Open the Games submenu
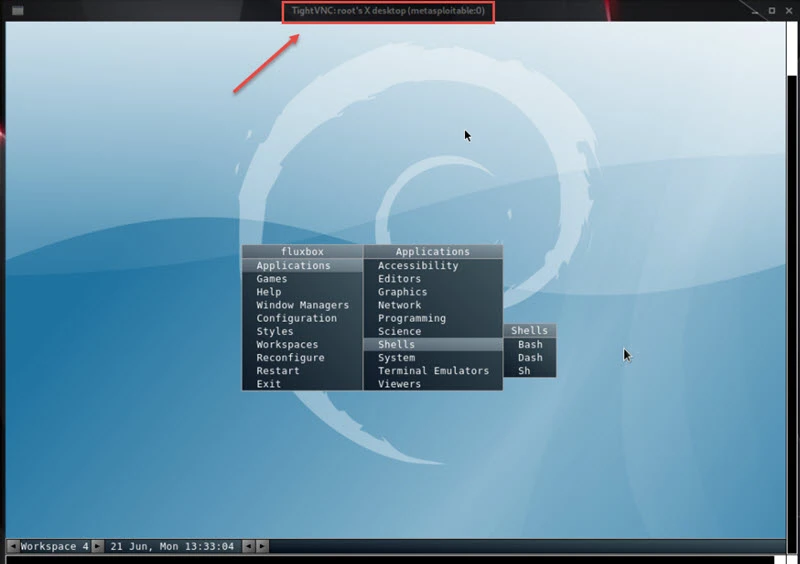The height and width of the screenshot is (564, 800). [x=302, y=279]
